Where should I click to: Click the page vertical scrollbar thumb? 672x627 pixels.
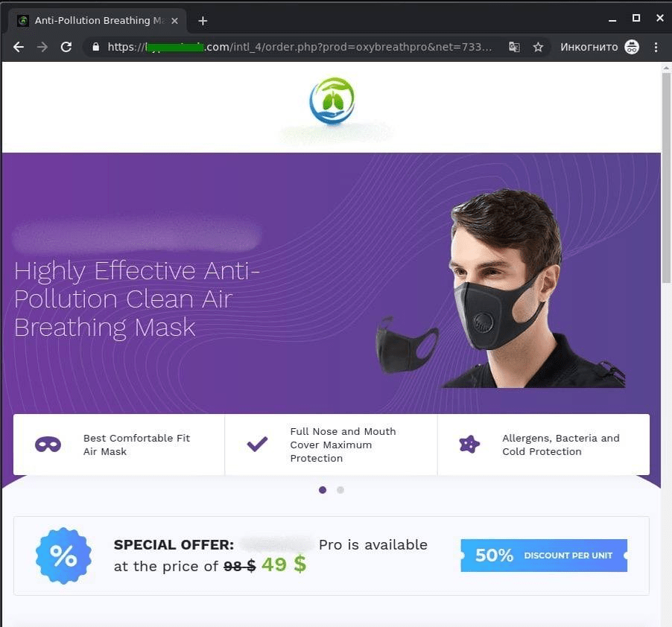tap(666, 178)
